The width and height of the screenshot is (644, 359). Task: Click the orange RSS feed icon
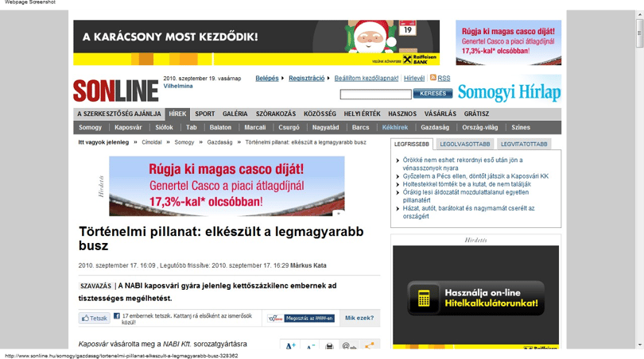point(433,78)
